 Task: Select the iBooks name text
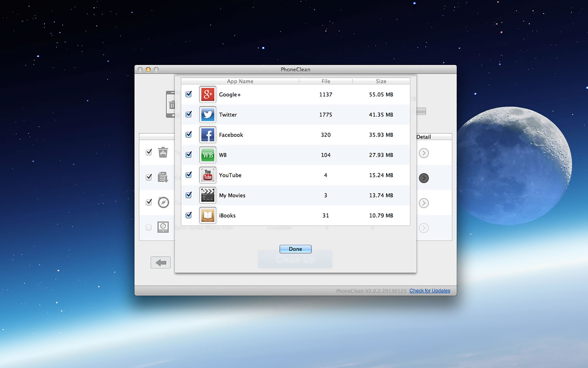pos(227,216)
